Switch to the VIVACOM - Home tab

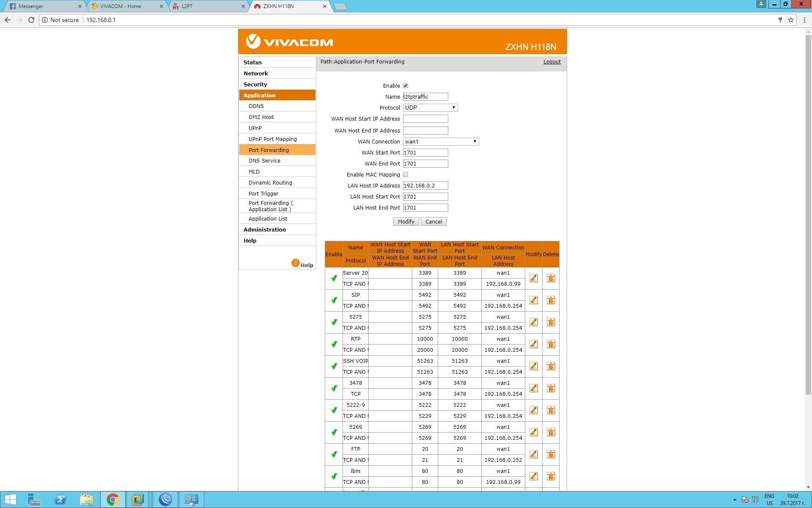point(121,6)
